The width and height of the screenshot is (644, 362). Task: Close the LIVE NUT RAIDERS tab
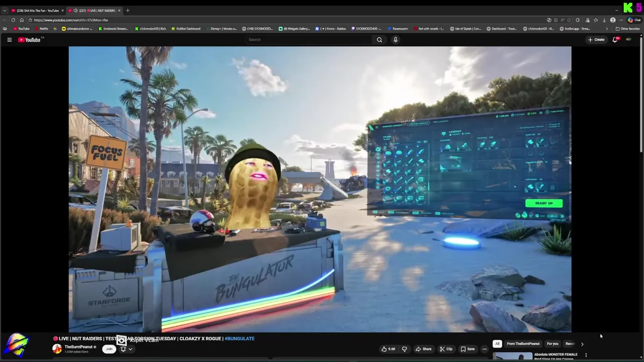click(119, 11)
